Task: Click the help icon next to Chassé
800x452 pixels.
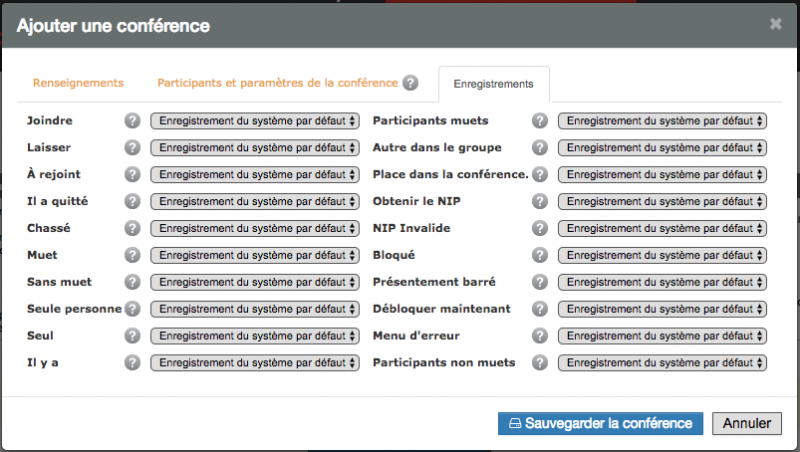Action: pos(132,228)
